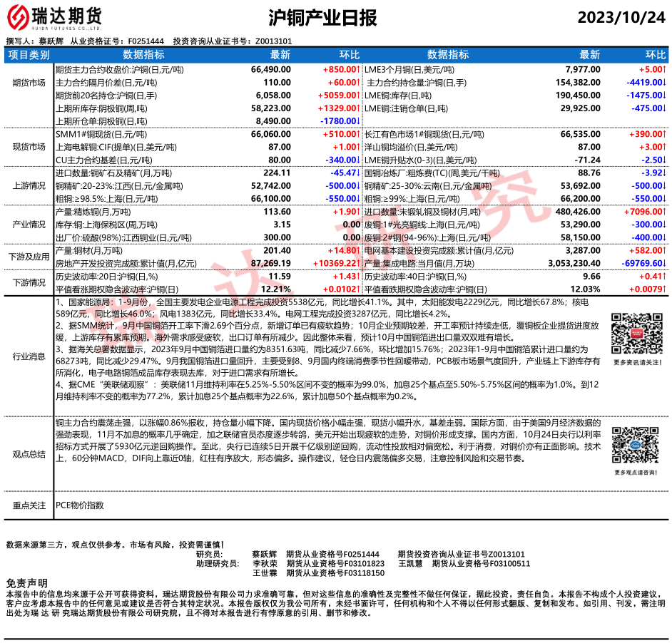Select the 项目类别 column header

29,55
